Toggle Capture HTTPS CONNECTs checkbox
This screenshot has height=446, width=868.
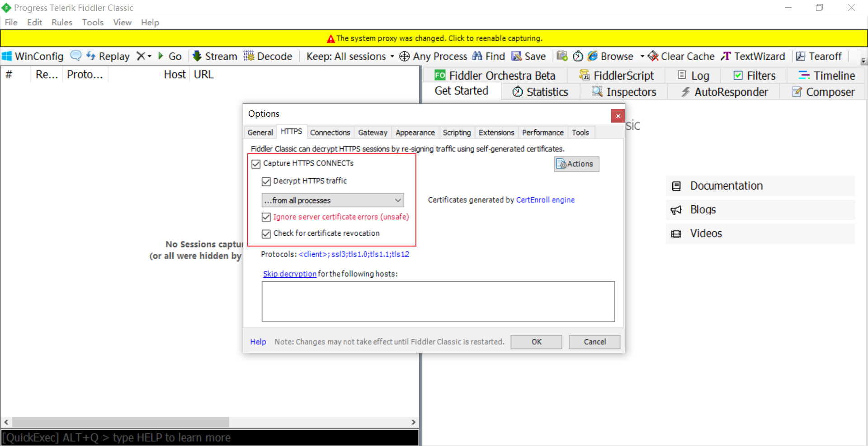pos(256,164)
